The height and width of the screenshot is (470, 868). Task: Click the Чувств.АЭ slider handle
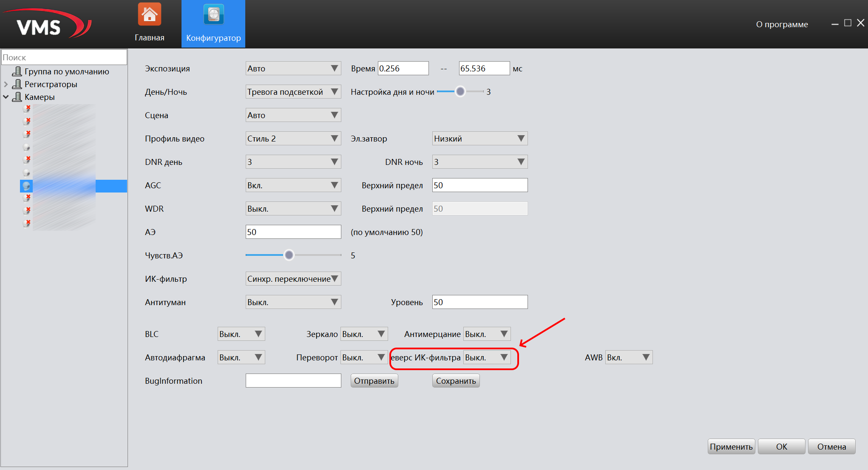289,255
